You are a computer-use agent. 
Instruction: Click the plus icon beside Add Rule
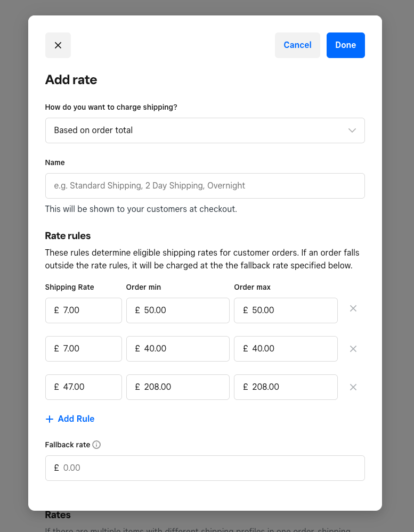pos(50,419)
